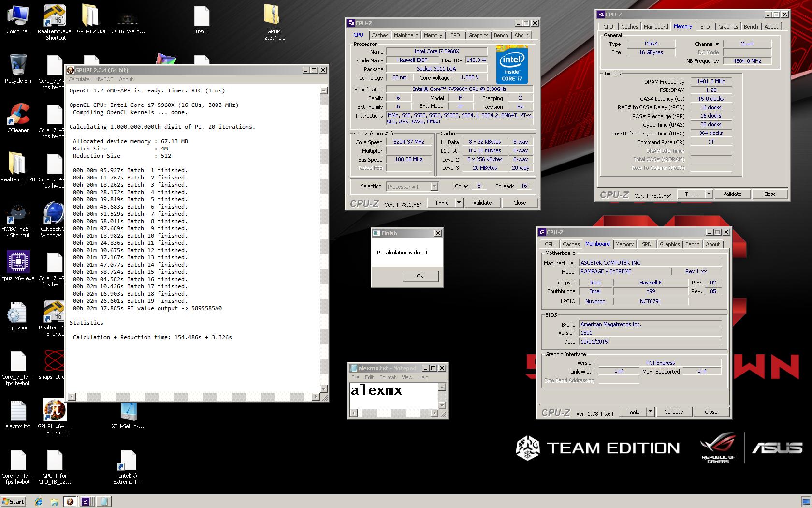Click Close button in CPU-Z CPU window

[520, 203]
